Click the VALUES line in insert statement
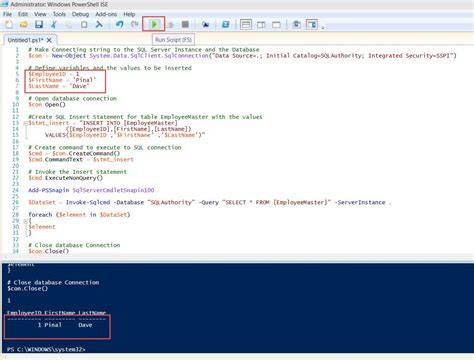Viewport: 474px width, 360px height. [125, 135]
